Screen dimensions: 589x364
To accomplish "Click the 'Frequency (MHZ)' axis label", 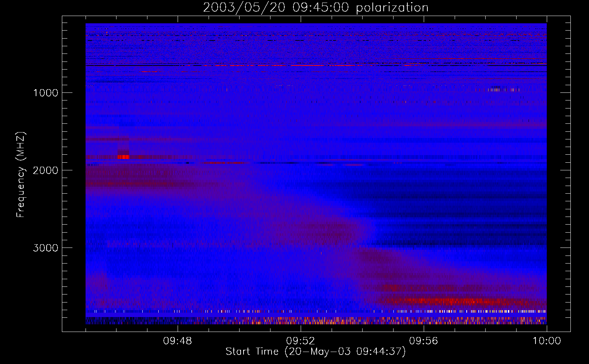I will pos(21,175).
